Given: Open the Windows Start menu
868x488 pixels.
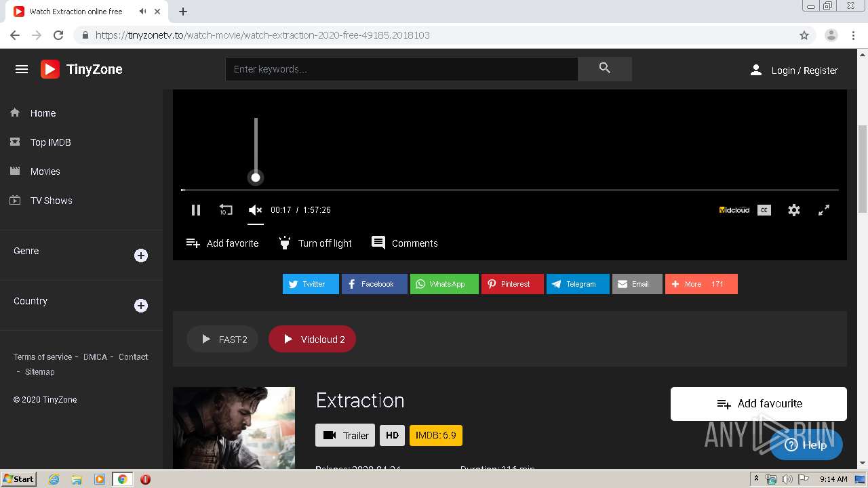Looking at the screenshot, I should (x=19, y=479).
